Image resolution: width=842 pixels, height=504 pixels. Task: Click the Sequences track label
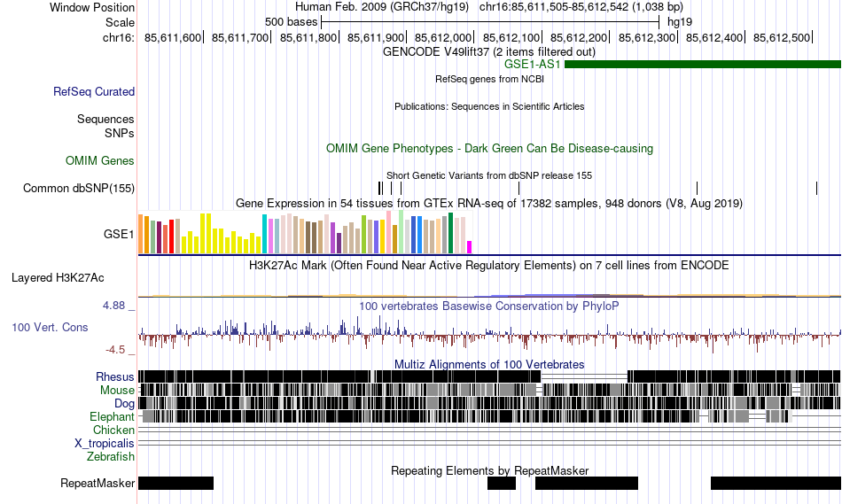coord(105,120)
